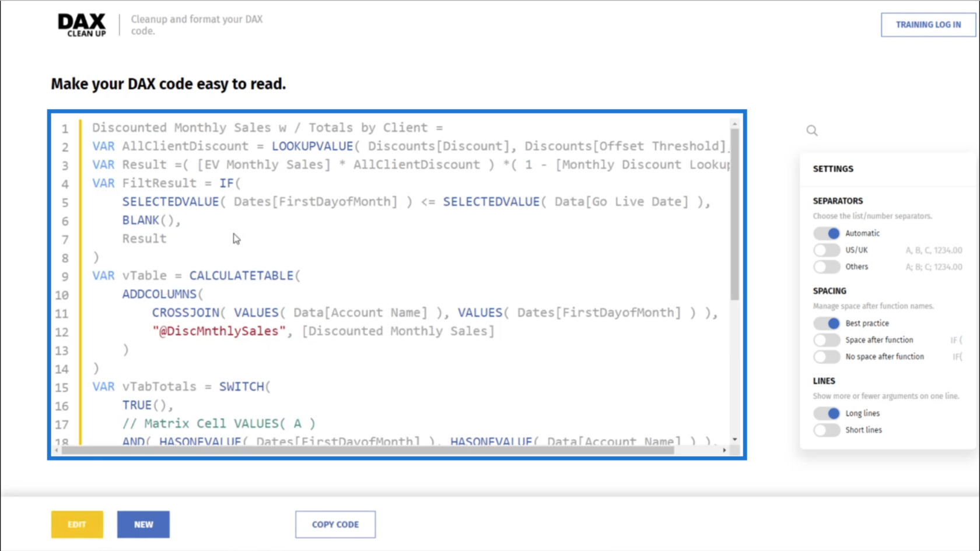Click [Discounted Monthly Sales] on line 12
Image resolution: width=980 pixels, height=551 pixels.
click(398, 331)
